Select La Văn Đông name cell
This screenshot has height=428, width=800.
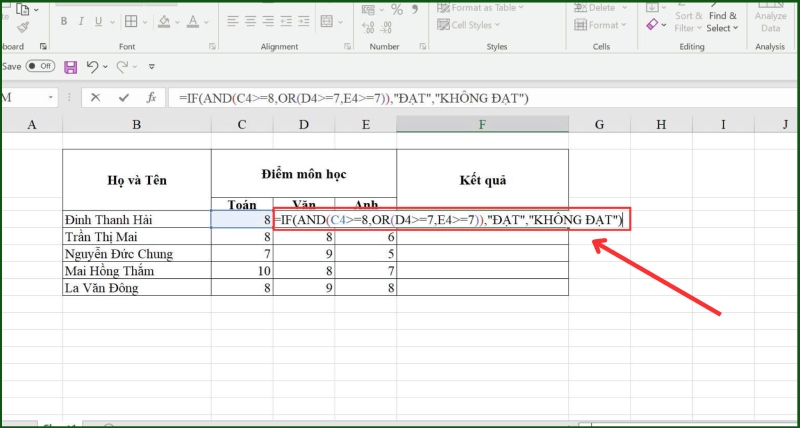[x=137, y=288]
